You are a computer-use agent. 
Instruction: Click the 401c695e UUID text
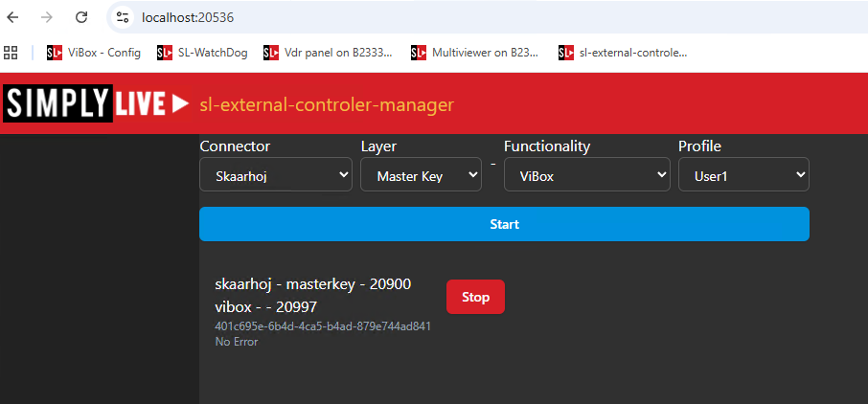coord(323,325)
